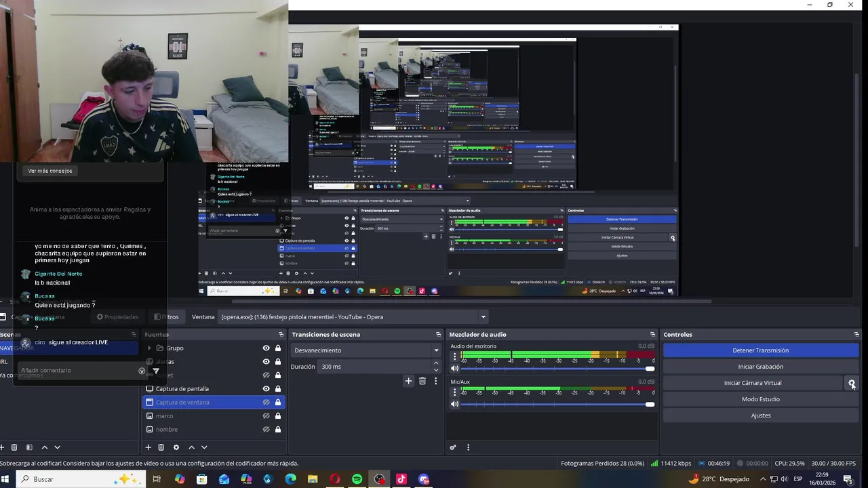The image size is (868, 488).
Task: Pop out the Transiciones de escena dock
Action: 438,334
